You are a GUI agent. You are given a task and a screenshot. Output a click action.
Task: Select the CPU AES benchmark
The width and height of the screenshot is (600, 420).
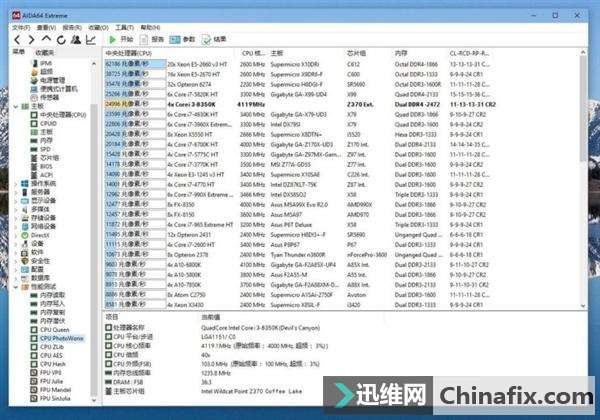pos(51,356)
